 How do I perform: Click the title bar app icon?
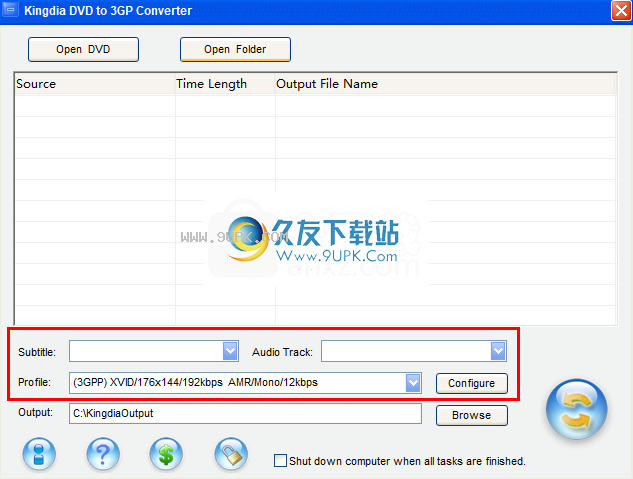tap(10, 10)
